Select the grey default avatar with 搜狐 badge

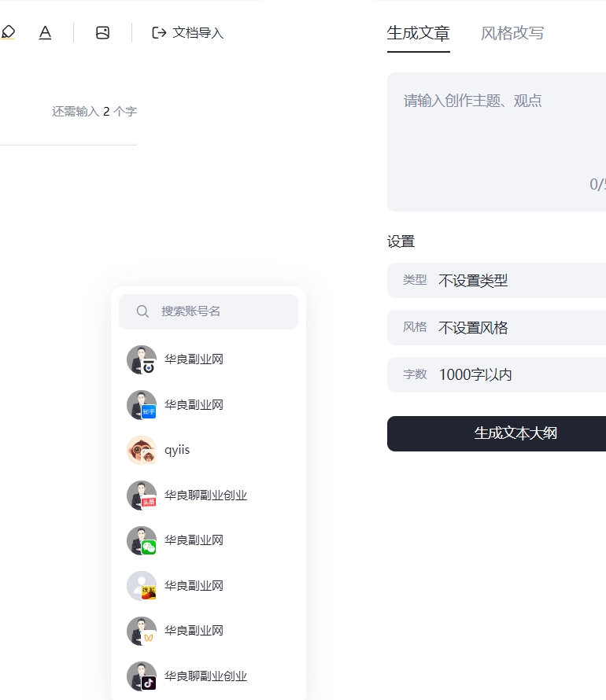point(142,586)
